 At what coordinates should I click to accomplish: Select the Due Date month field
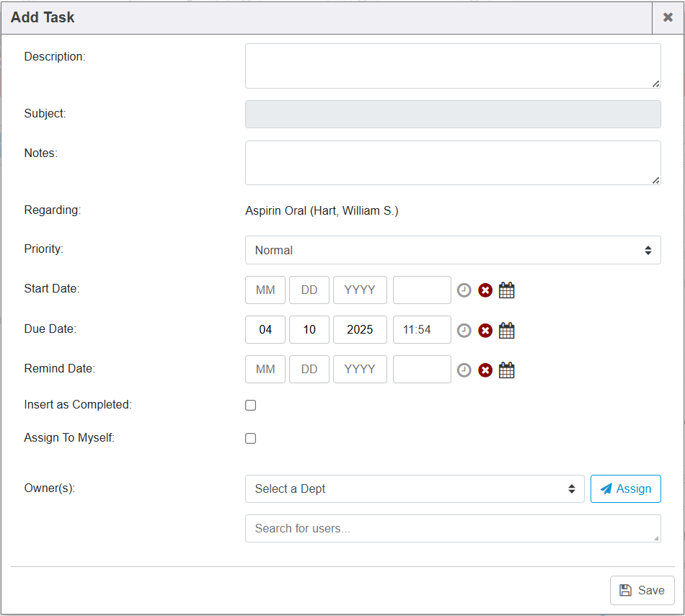265,329
